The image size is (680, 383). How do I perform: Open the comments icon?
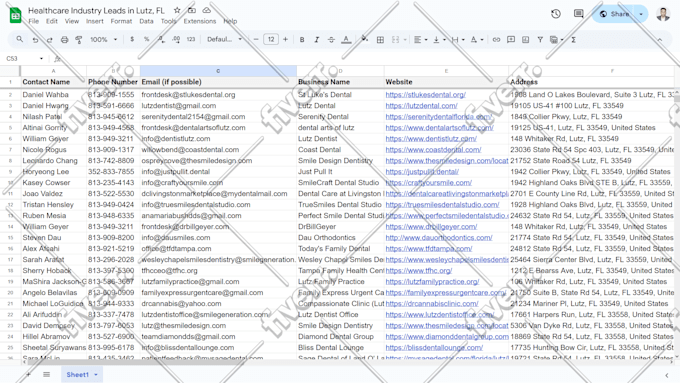point(579,14)
